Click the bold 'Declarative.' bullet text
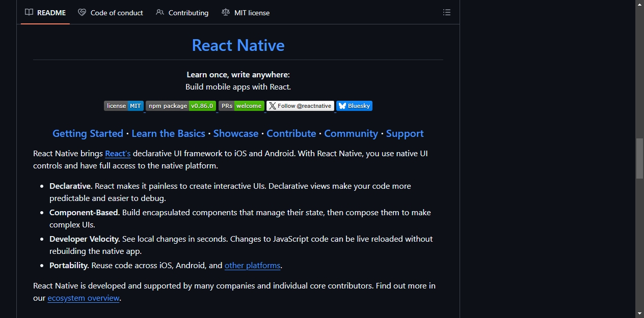The width and height of the screenshot is (644, 318). [x=71, y=186]
